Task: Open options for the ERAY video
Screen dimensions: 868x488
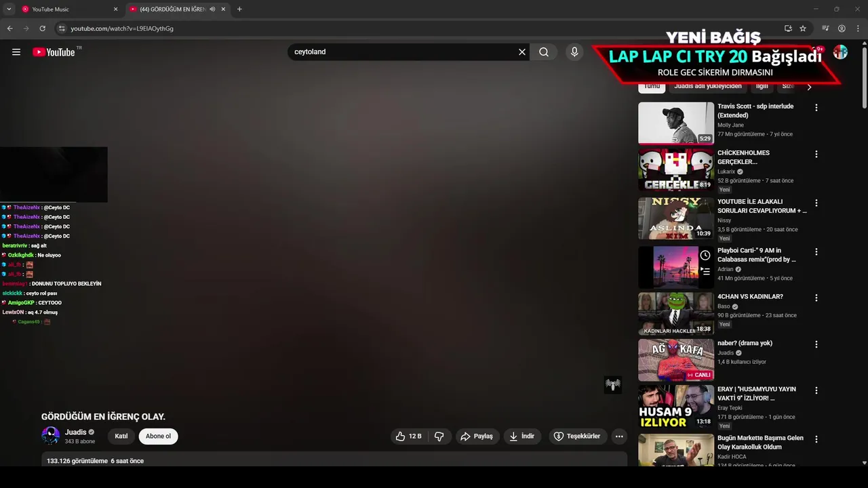Action: 816,390
